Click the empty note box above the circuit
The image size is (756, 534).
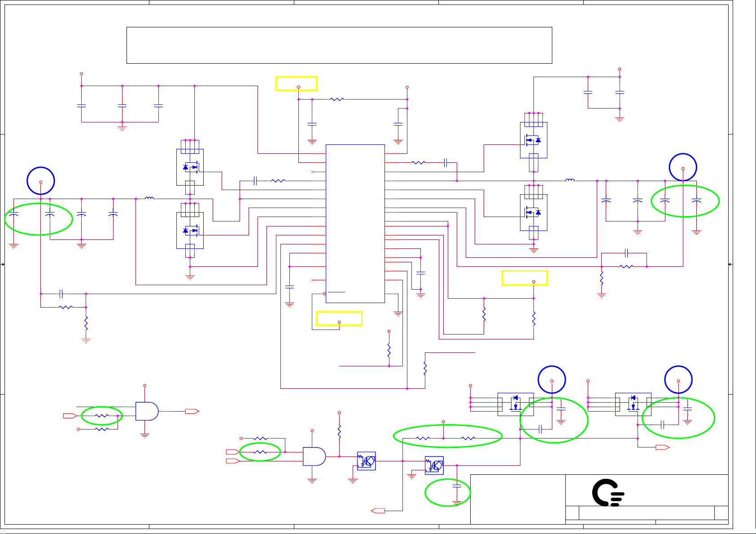[339, 45]
